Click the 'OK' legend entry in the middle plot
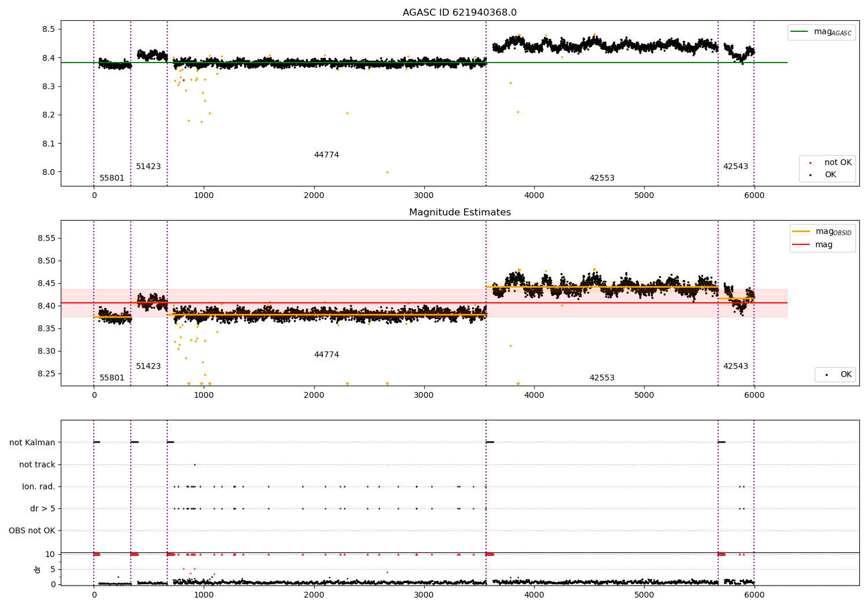 pos(846,375)
